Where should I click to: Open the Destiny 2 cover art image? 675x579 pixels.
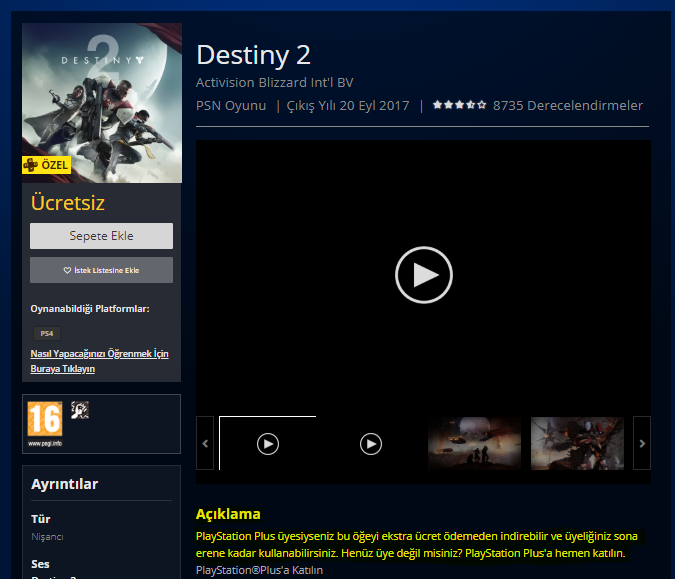click(x=102, y=103)
